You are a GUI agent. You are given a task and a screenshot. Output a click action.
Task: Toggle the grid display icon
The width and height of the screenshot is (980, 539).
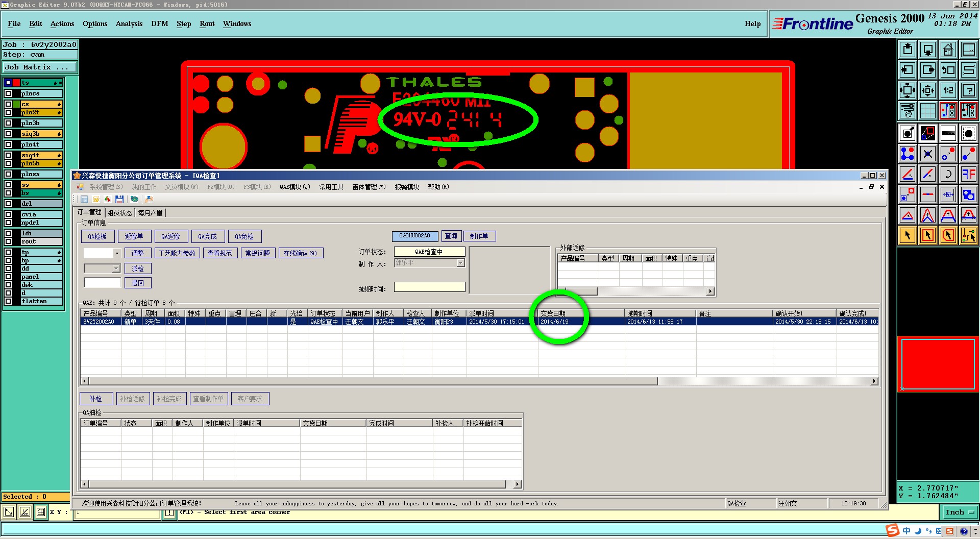928,110
